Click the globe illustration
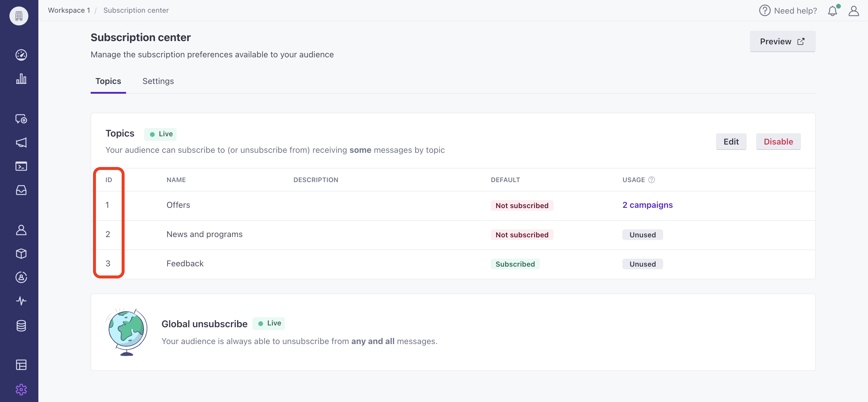This screenshot has width=868, height=402. coord(126,332)
